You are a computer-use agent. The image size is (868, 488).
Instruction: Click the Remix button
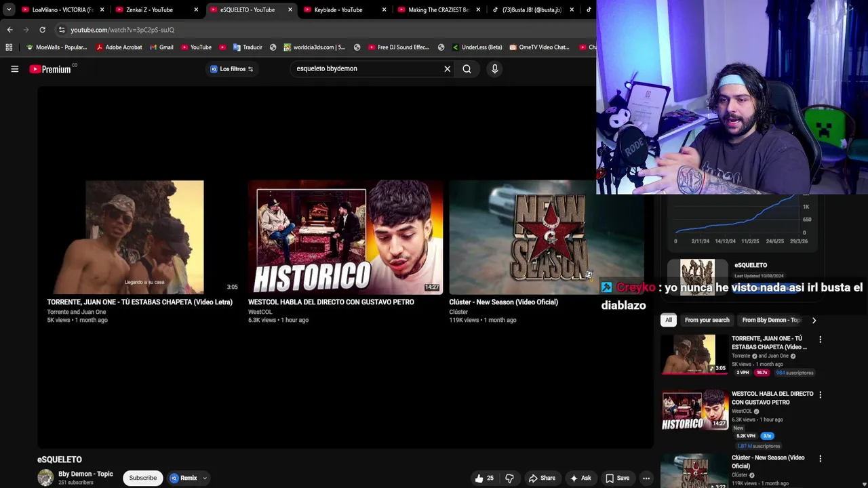click(184, 478)
